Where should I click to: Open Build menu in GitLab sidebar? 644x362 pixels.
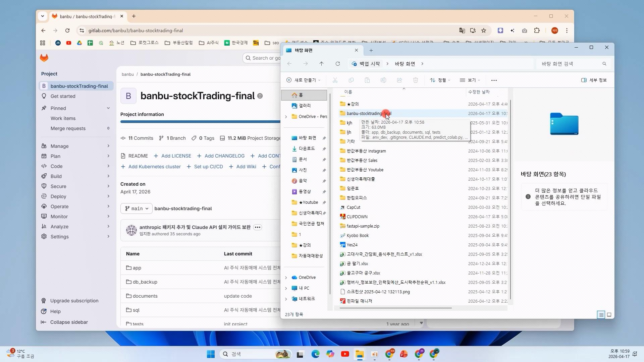pos(76,176)
